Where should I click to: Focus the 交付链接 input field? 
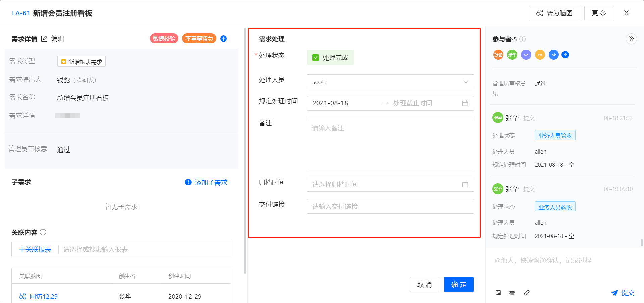point(390,206)
